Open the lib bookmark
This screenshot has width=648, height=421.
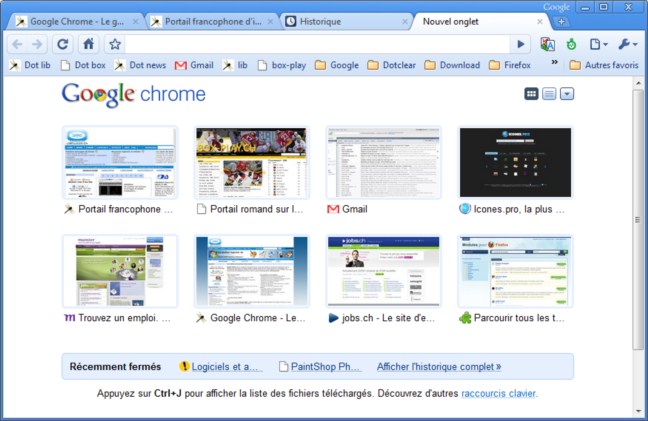(235, 65)
